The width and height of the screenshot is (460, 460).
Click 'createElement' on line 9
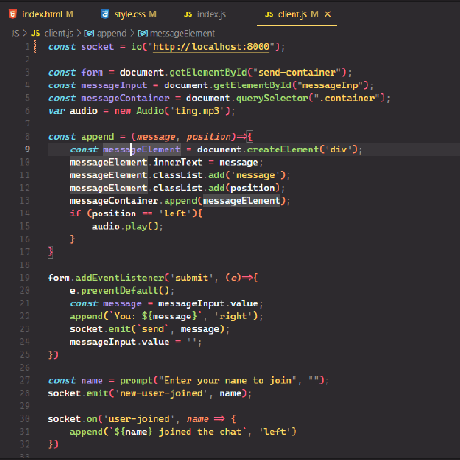pos(283,149)
